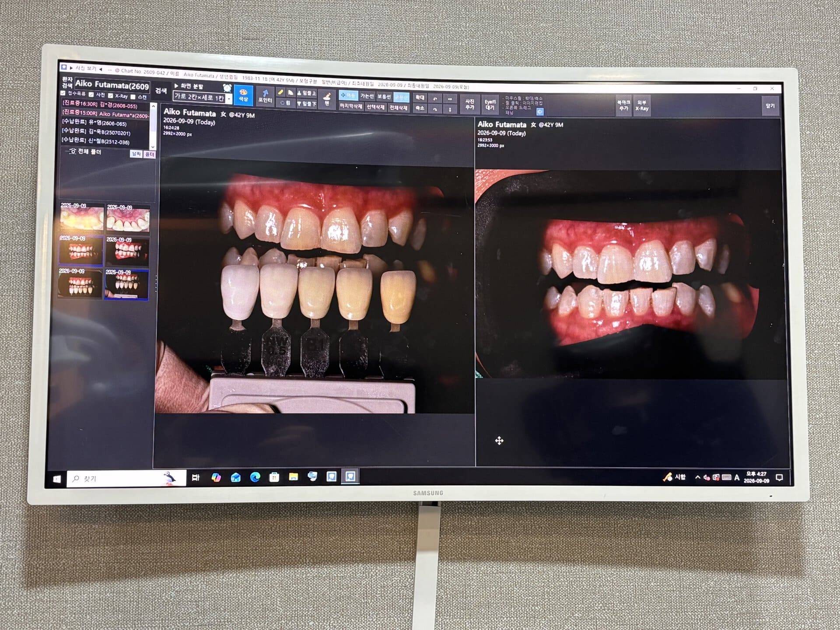Open Task View on the taskbar
This screenshot has width=840, height=630.
(196, 478)
